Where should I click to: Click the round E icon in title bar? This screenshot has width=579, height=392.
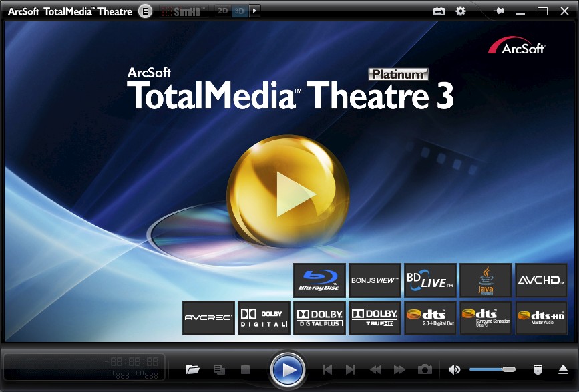145,11
